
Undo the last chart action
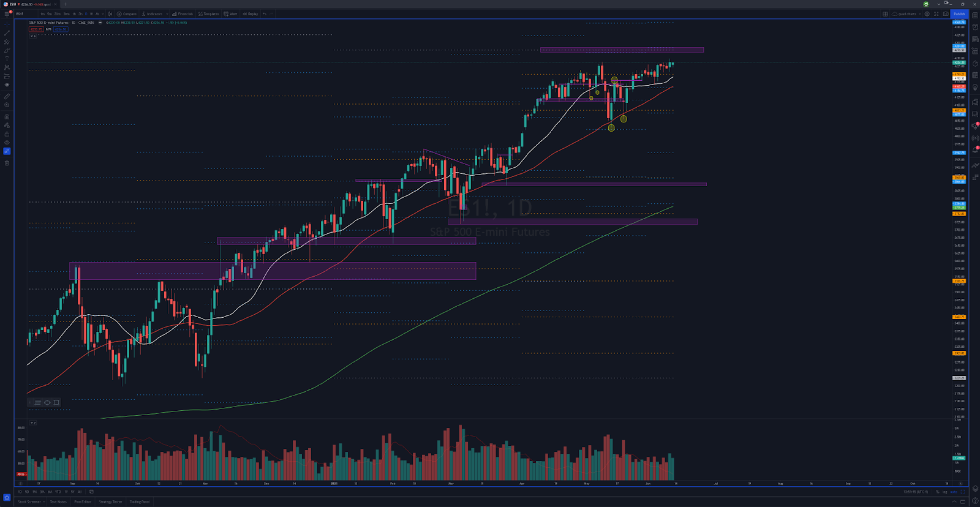click(264, 13)
